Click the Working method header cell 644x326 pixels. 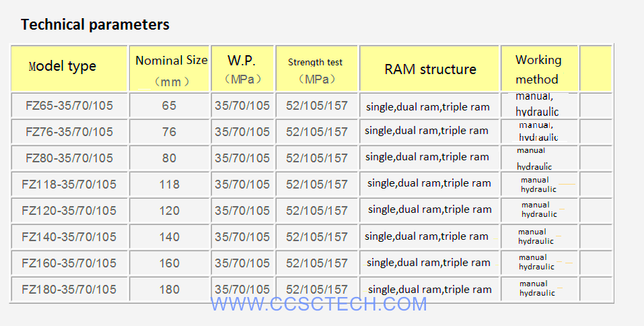click(538, 69)
